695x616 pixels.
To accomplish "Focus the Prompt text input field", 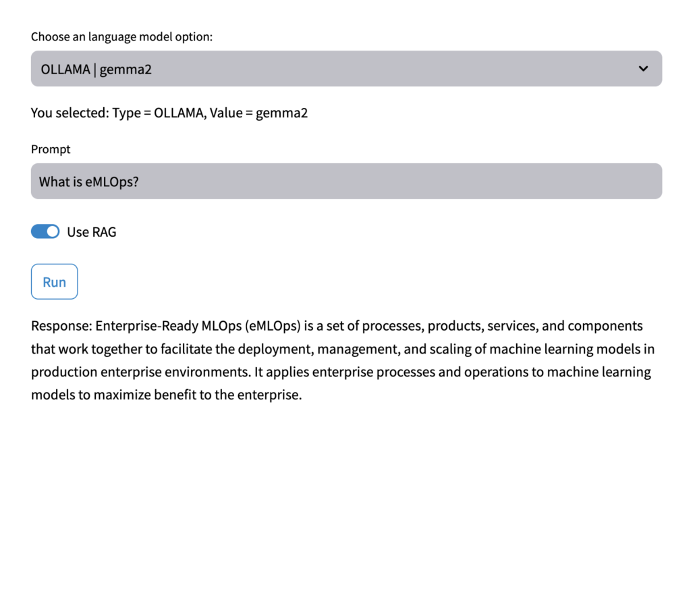I will pos(346,181).
